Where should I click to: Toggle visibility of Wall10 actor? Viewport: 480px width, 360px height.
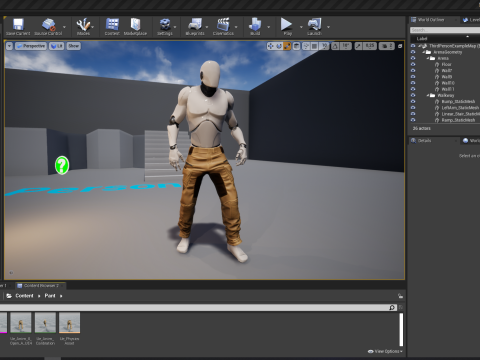413,83
